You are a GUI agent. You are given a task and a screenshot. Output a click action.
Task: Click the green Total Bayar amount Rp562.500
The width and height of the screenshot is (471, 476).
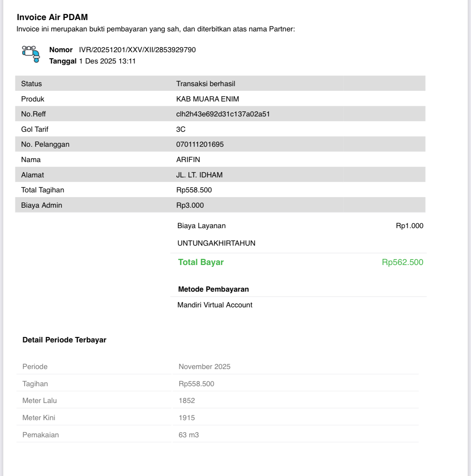402,262
